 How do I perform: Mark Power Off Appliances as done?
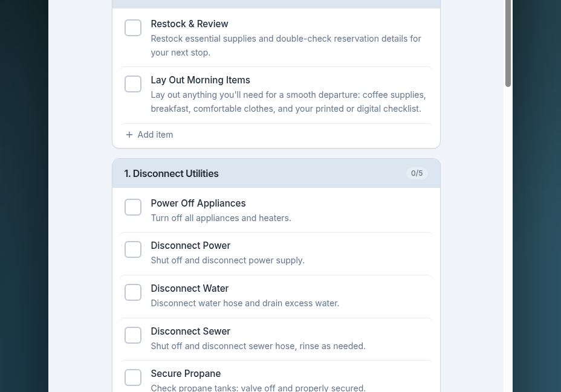(x=133, y=207)
